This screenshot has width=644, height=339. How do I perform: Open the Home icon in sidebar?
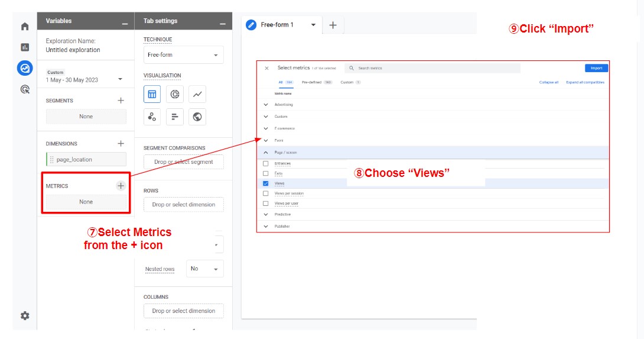(25, 27)
